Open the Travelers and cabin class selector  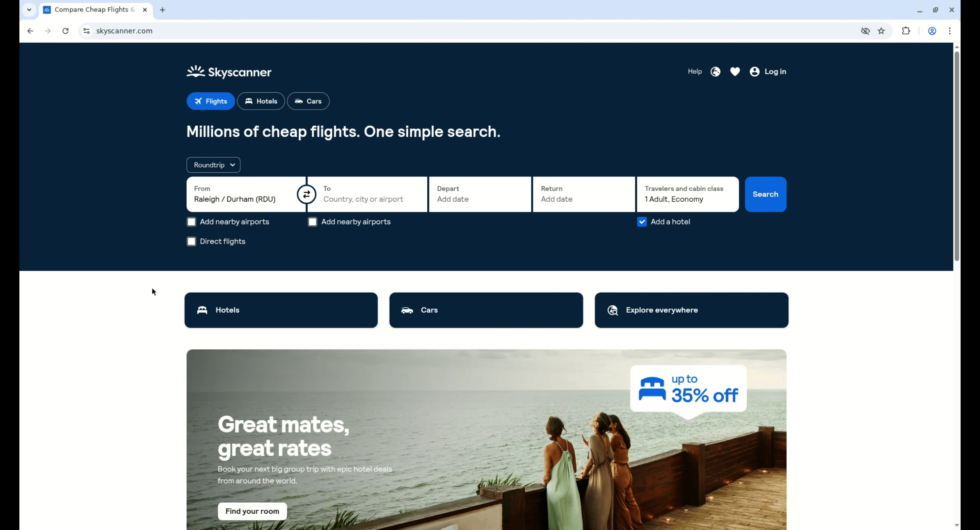pos(688,194)
